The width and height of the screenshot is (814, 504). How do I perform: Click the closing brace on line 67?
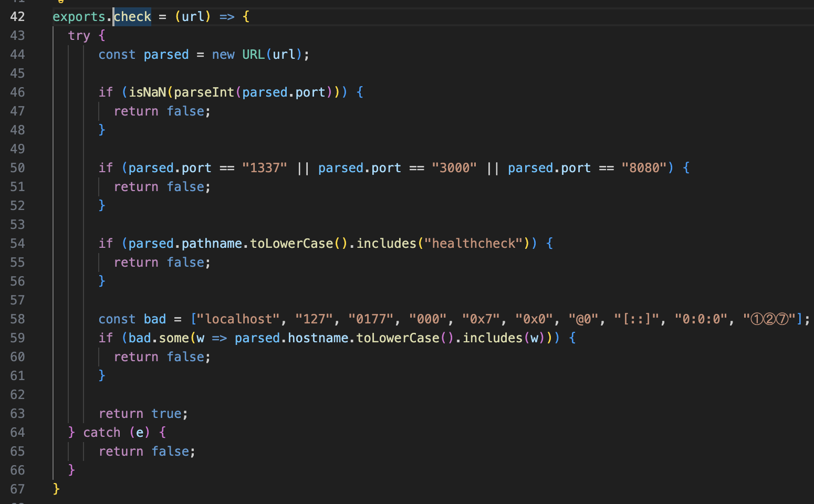(56, 489)
